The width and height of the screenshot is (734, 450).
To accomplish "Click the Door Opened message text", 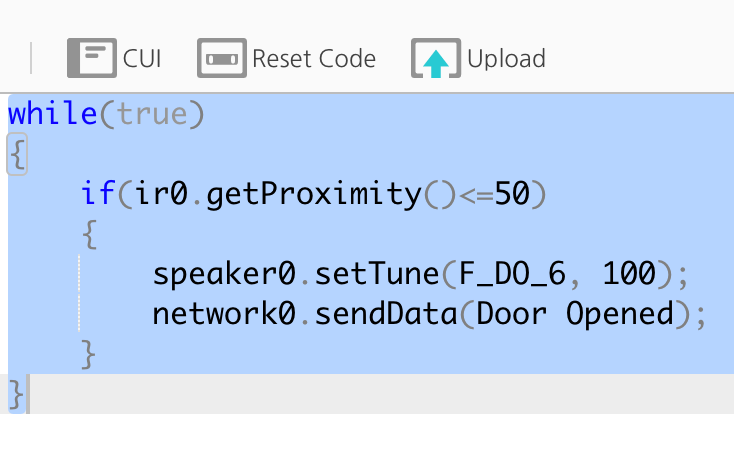I will (575, 315).
